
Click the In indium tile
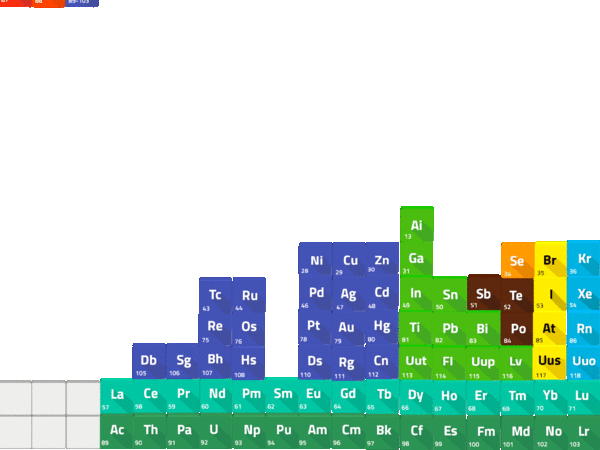(x=416, y=293)
